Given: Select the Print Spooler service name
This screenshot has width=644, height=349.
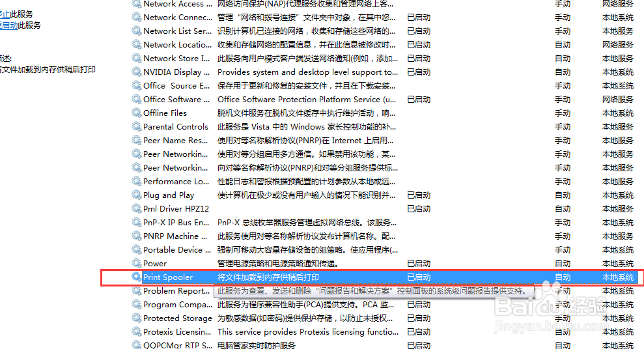Looking at the screenshot, I should click(x=168, y=277).
